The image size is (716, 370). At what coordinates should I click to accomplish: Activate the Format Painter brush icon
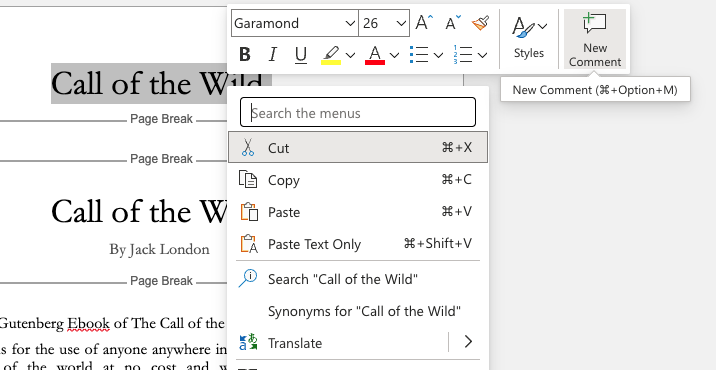pyautogui.click(x=480, y=22)
